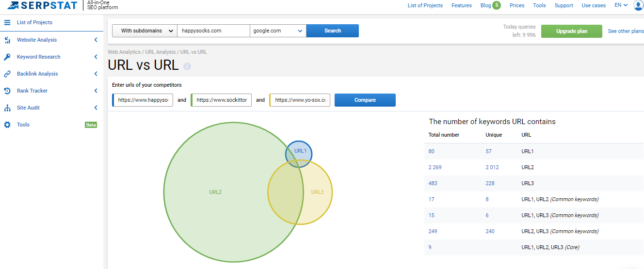This screenshot has height=269, width=644.
Task: Open the Prices page in top navigation
Action: (517, 5)
